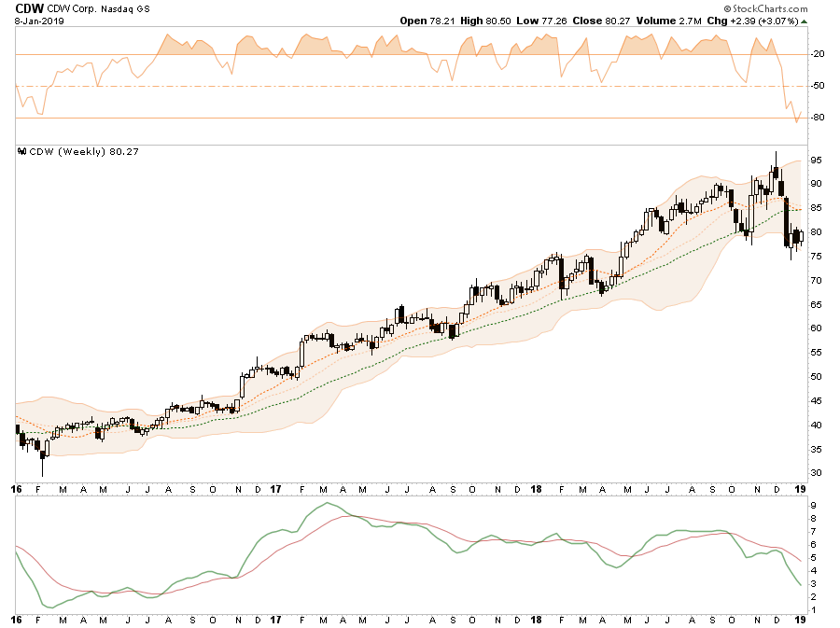
Task: Click the 60 price axis label
Action: pos(817,328)
